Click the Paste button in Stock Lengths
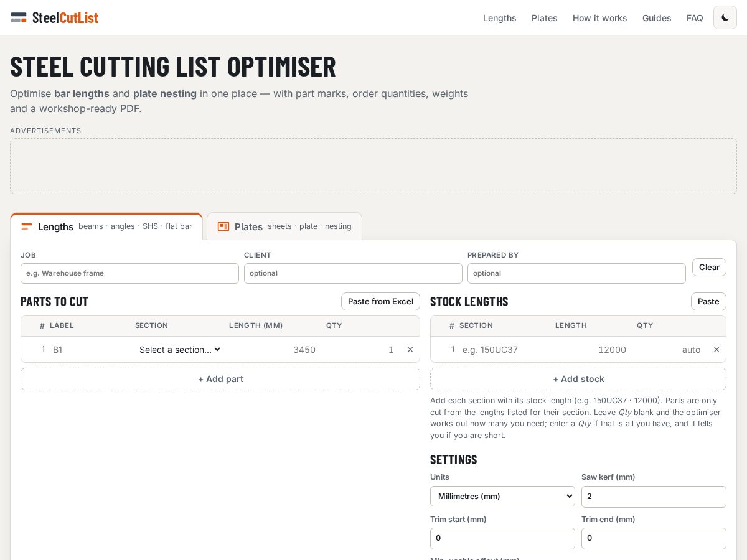 708,301
